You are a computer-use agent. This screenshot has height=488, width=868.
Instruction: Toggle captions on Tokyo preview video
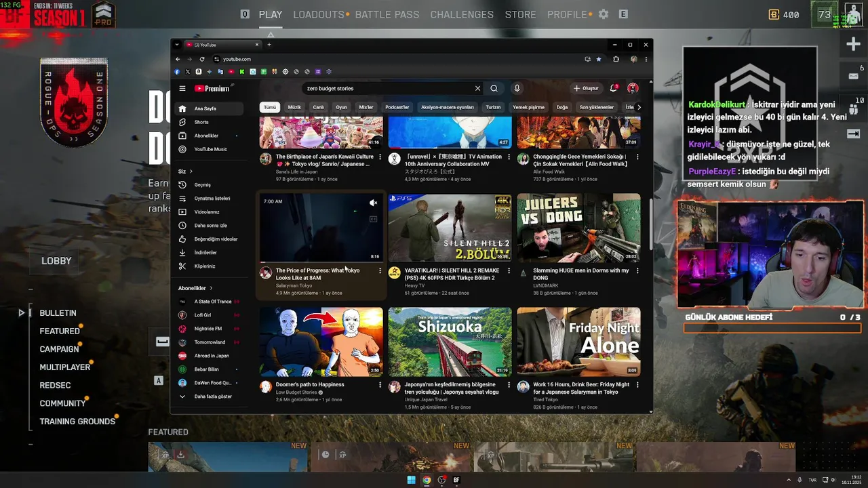coord(373,219)
